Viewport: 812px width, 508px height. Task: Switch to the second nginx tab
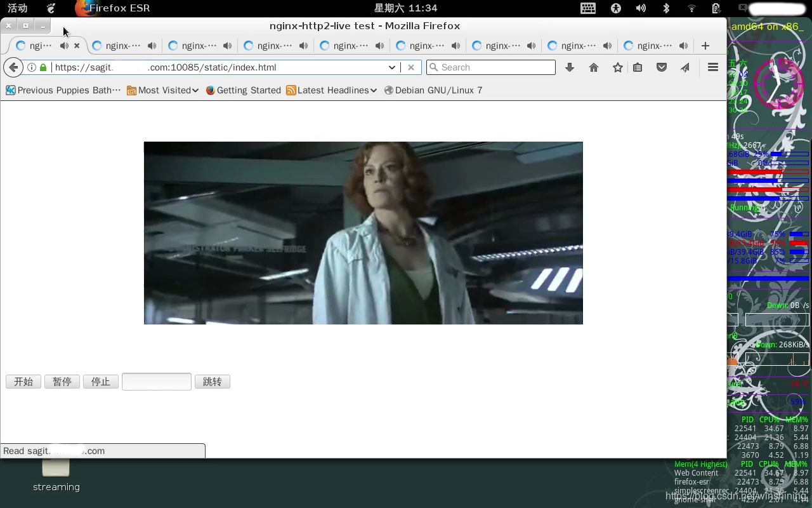pos(122,46)
